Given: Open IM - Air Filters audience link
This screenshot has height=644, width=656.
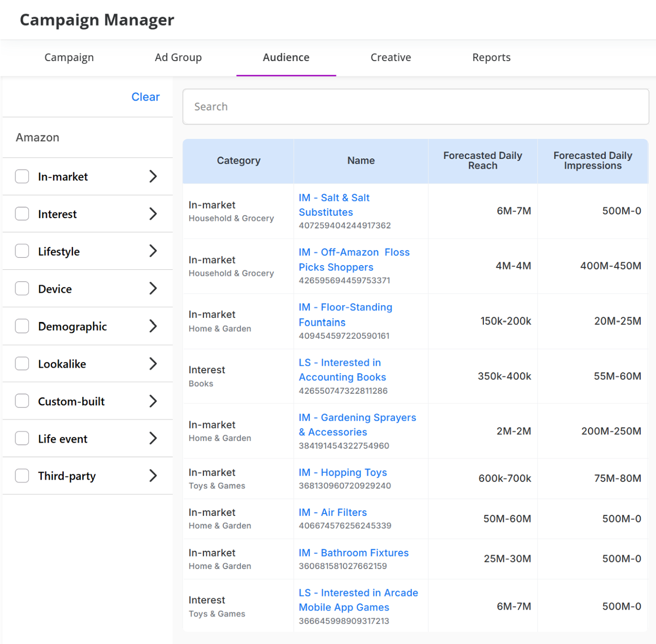Looking at the screenshot, I should point(332,512).
